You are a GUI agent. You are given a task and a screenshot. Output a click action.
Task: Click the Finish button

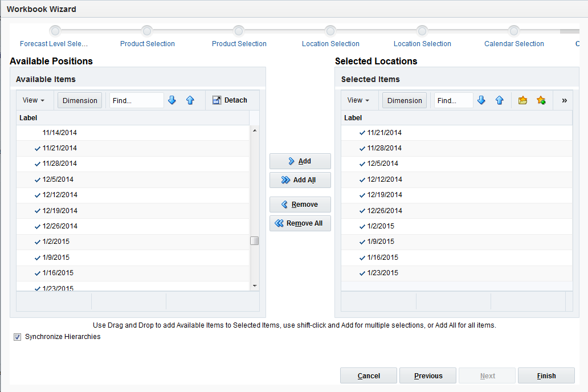click(x=546, y=375)
